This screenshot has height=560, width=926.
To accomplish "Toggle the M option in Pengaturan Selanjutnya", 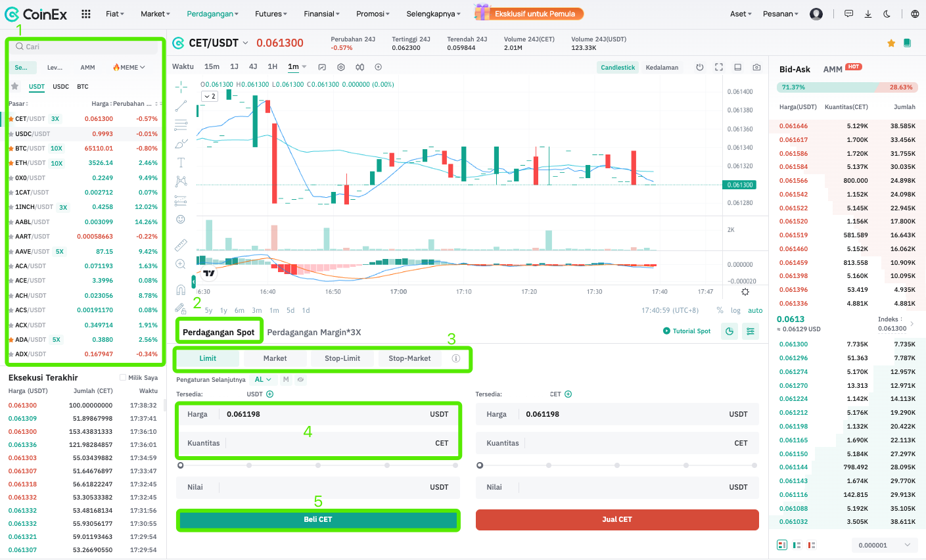I will (x=286, y=379).
